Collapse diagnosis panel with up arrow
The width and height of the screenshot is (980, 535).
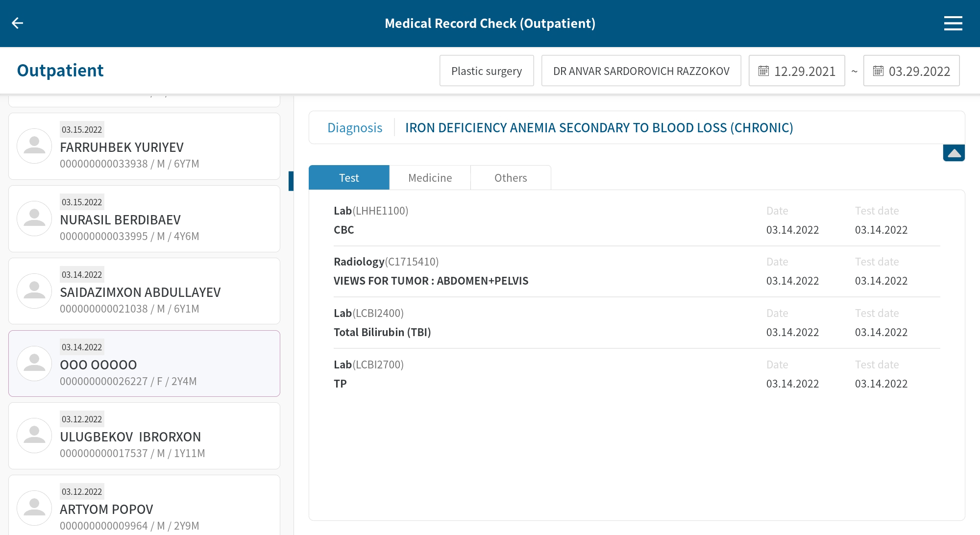coord(954,153)
